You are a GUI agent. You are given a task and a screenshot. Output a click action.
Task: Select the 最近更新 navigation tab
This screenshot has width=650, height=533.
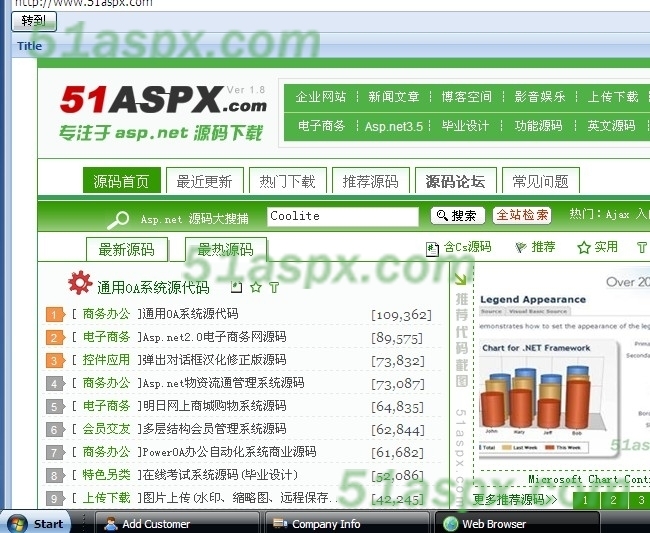tap(204, 181)
